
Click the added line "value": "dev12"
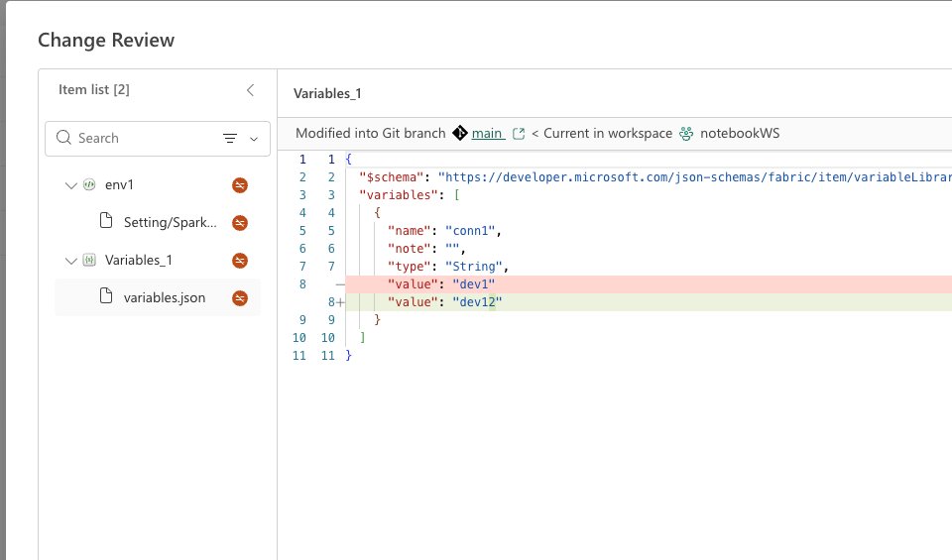point(649,302)
